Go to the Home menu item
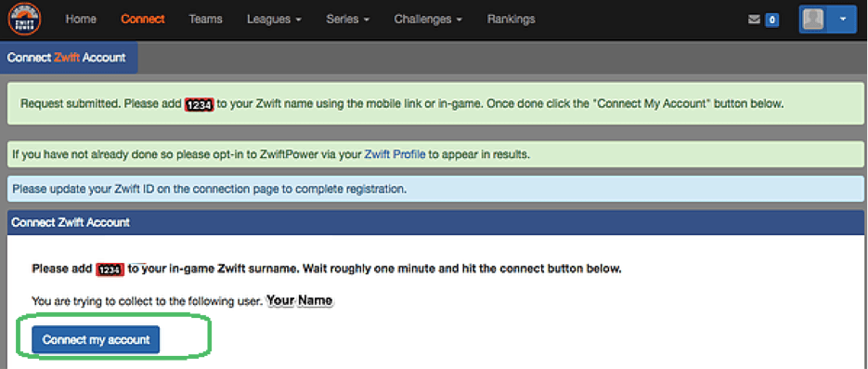This screenshot has width=868, height=369. coord(81,20)
